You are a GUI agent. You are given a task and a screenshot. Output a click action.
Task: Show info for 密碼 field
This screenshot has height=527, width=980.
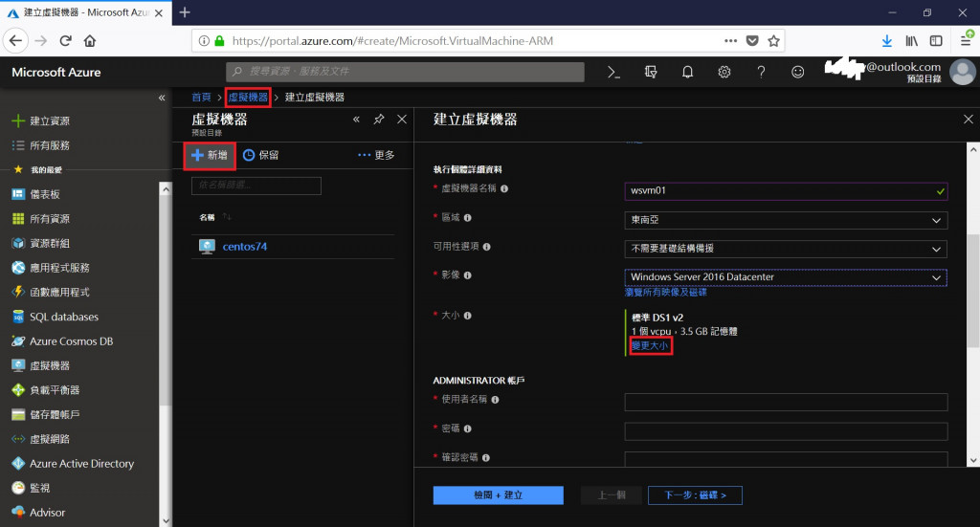[467, 429]
